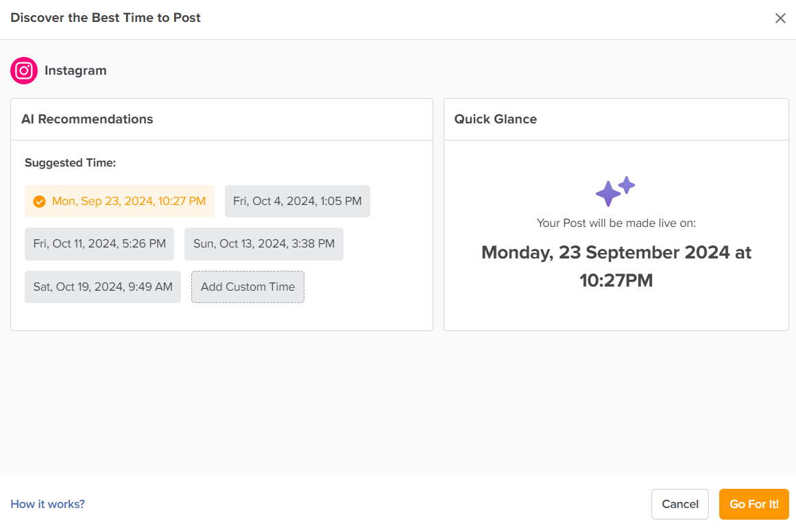
Task: Confirm with the Go For It! button
Action: 754,504
